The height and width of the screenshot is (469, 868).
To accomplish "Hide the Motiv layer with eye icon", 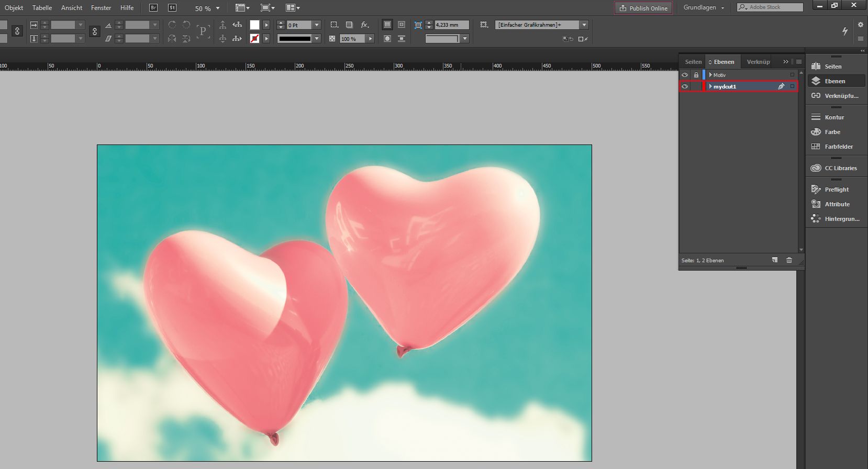I will 685,75.
